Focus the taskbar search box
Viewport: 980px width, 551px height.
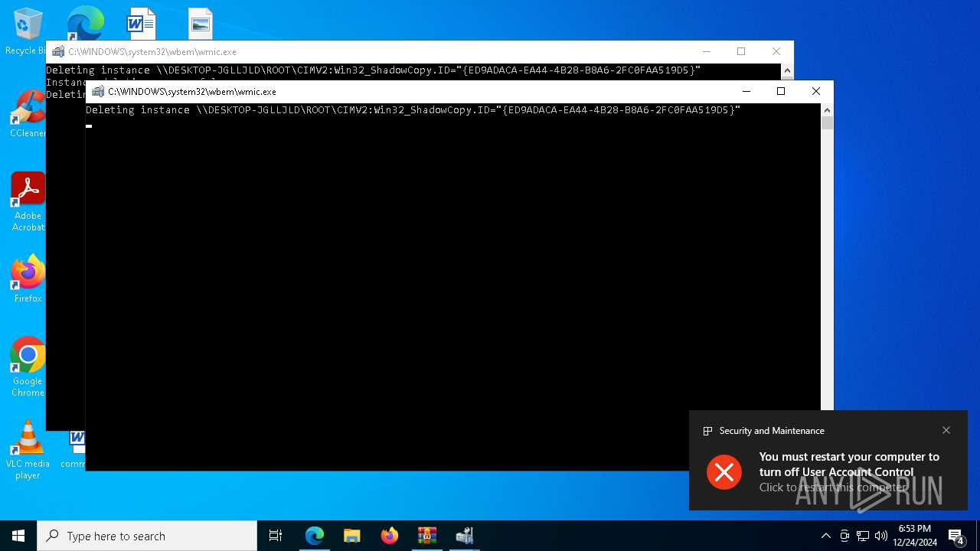coord(147,536)
